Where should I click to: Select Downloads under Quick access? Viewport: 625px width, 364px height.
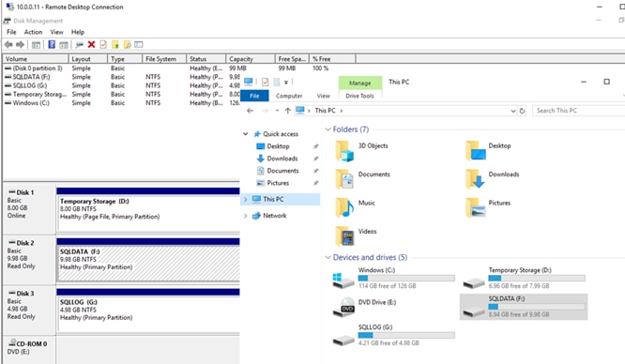282,159
